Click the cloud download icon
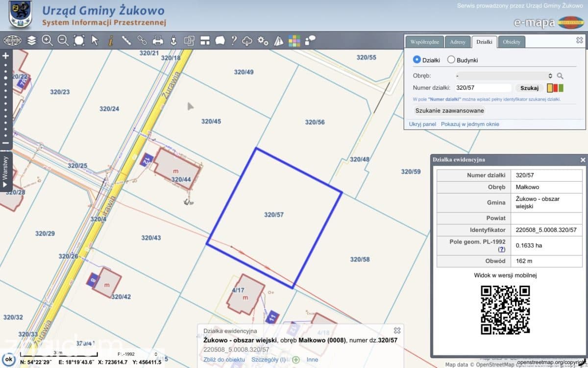 tap(247, 41)
